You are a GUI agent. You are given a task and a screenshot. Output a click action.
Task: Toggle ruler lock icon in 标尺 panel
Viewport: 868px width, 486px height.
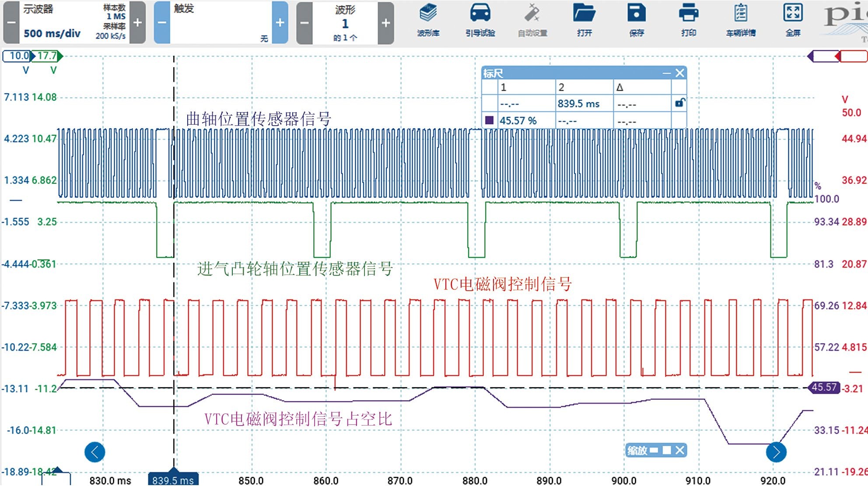click(679, 103)
